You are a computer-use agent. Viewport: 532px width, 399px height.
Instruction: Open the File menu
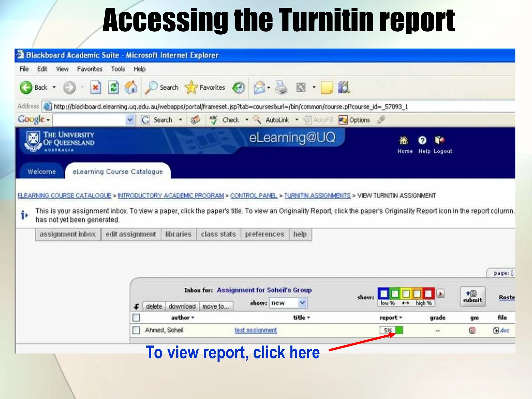point(24,69)
